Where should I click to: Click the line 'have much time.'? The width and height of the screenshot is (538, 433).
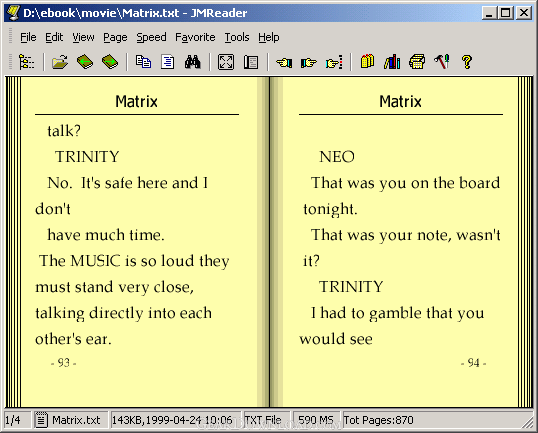[x=106, y=235]
